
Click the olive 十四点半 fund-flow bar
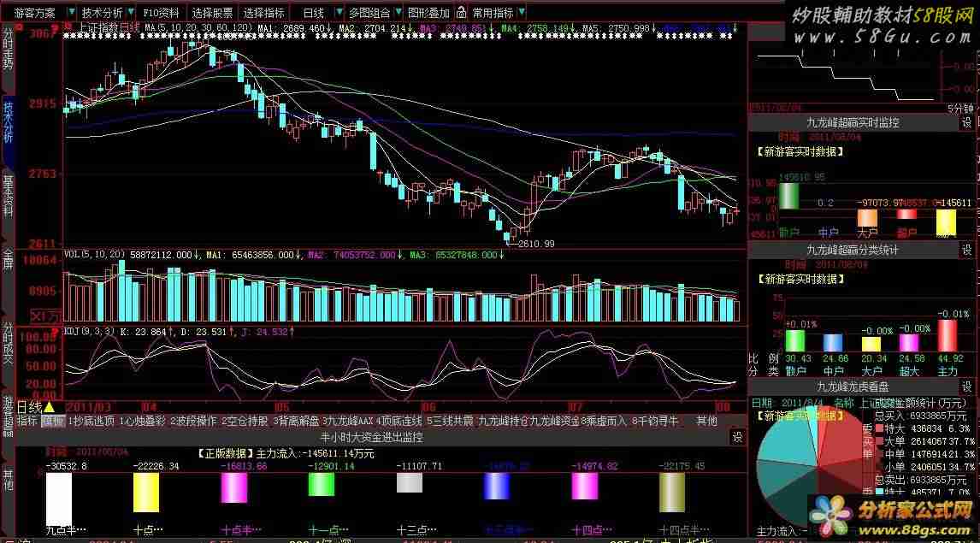[672, 493]
